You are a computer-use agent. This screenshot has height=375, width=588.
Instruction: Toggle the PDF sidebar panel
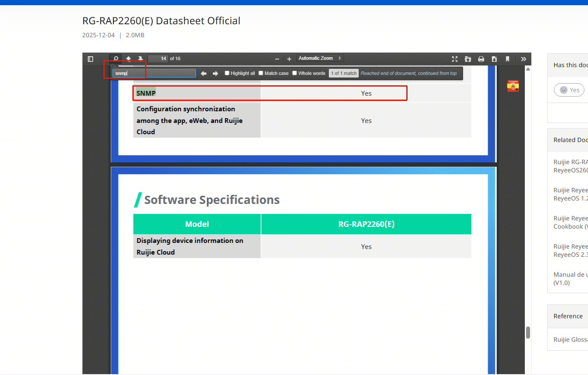pos(90,59)
